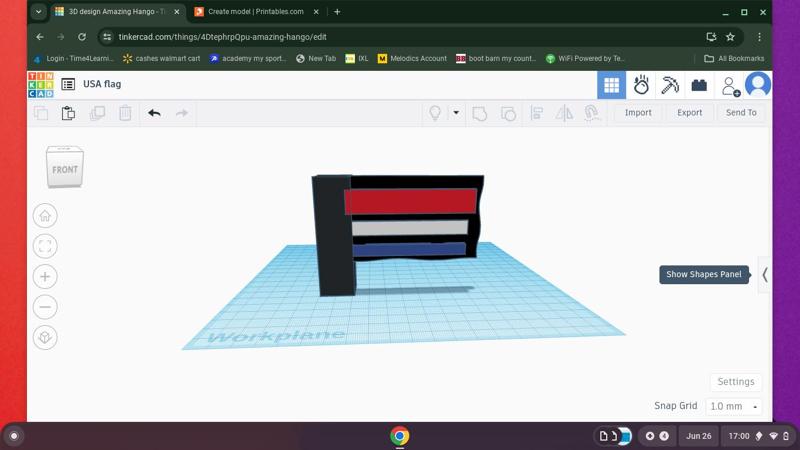
Task: Click the FRONT view cube
Action: tap(65, 168)
